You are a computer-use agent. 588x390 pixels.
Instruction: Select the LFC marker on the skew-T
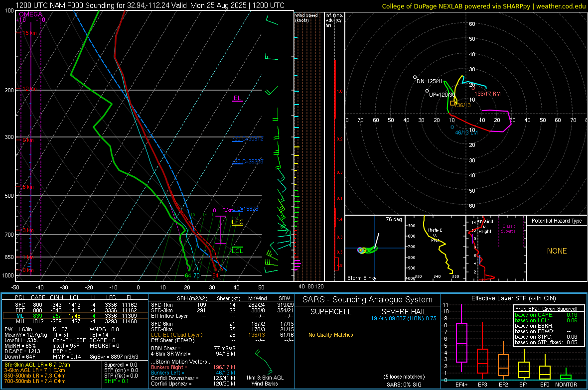click(237, 222)
